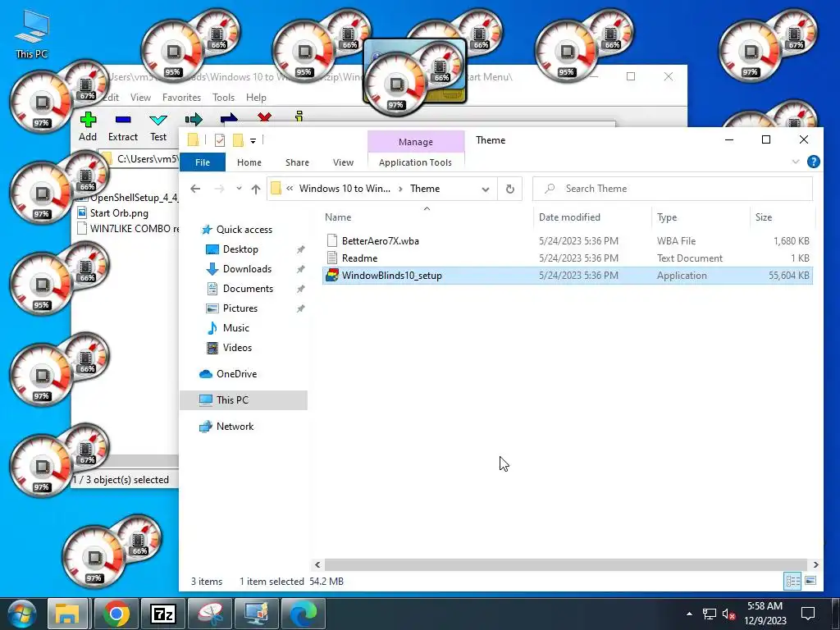Open the Tools menu in 7-Zip
This screenshot has width=840, height=630.
pyautogui.click(x=223, y=98)
